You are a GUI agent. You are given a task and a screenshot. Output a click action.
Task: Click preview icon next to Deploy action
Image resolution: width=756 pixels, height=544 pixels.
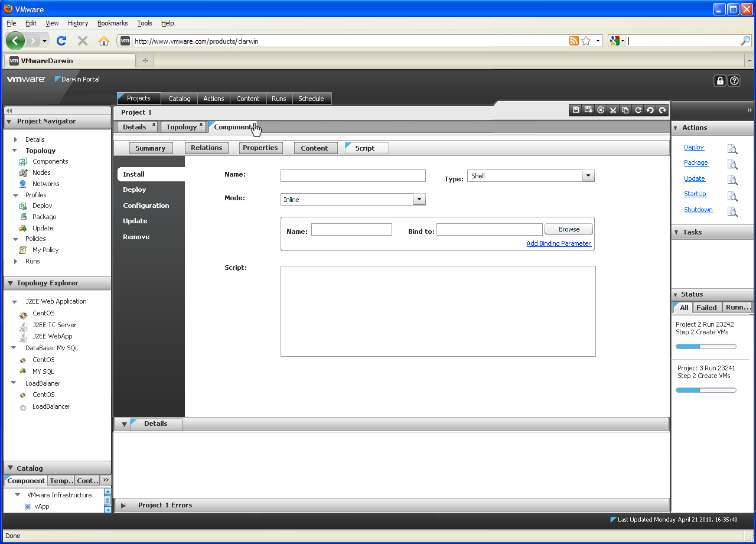point(732,149)
